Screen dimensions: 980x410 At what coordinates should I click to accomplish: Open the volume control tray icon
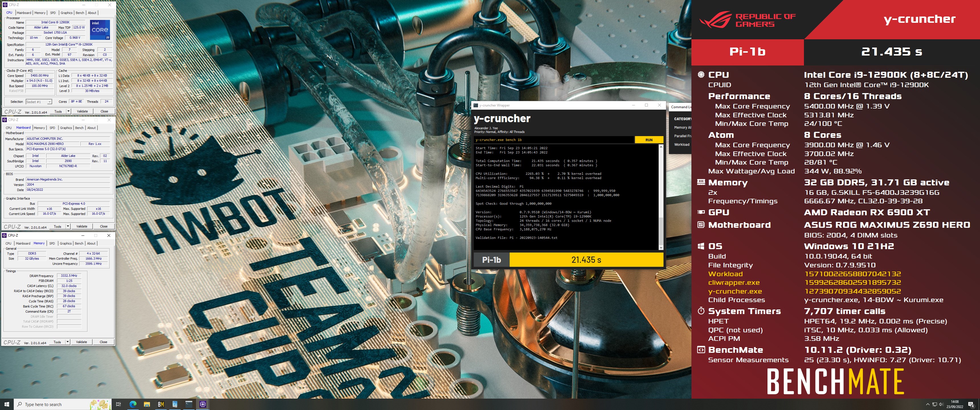(941, 404)
